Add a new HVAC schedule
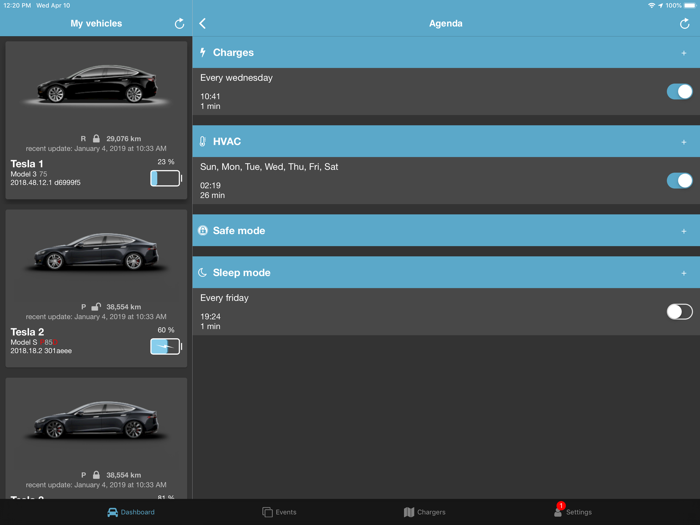 point(683,142)
